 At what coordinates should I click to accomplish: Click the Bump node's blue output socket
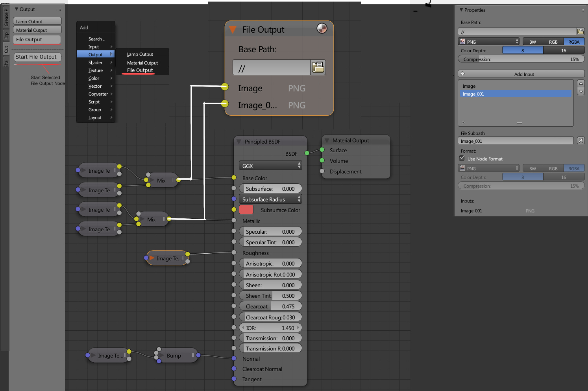[x=198, y=355]
